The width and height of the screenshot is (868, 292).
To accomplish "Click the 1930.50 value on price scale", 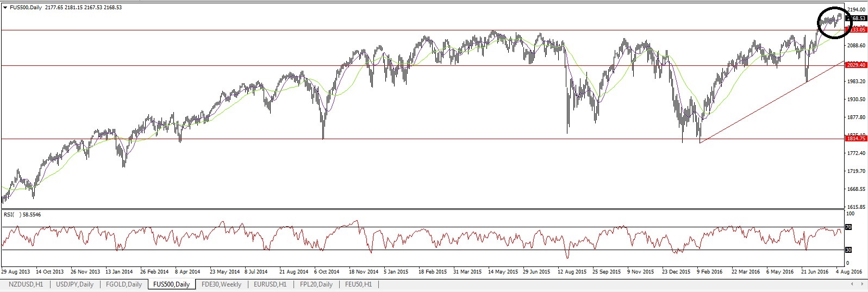I will 857,100.
